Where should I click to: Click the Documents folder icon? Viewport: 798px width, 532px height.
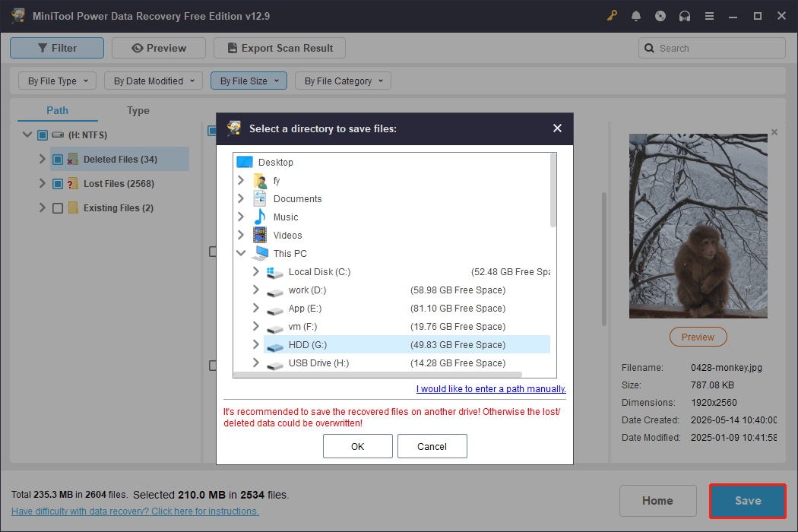[x=260, y=198]
